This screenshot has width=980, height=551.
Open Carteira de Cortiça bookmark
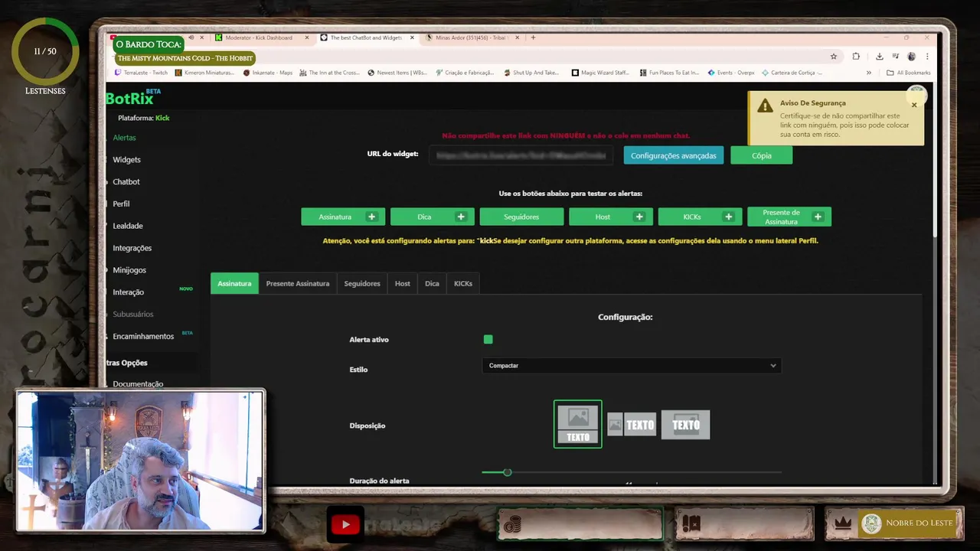[x=792, y=73]
